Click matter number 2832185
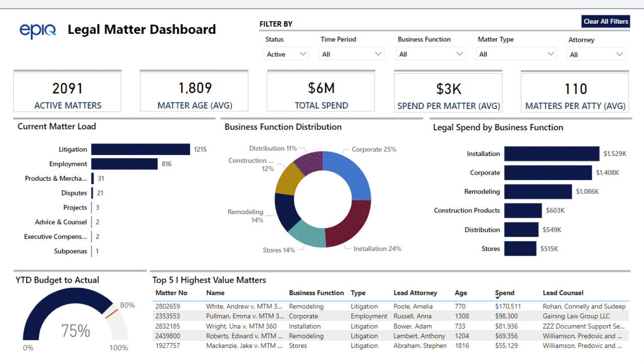Screen dimensions: 644x362 [168, 326]
